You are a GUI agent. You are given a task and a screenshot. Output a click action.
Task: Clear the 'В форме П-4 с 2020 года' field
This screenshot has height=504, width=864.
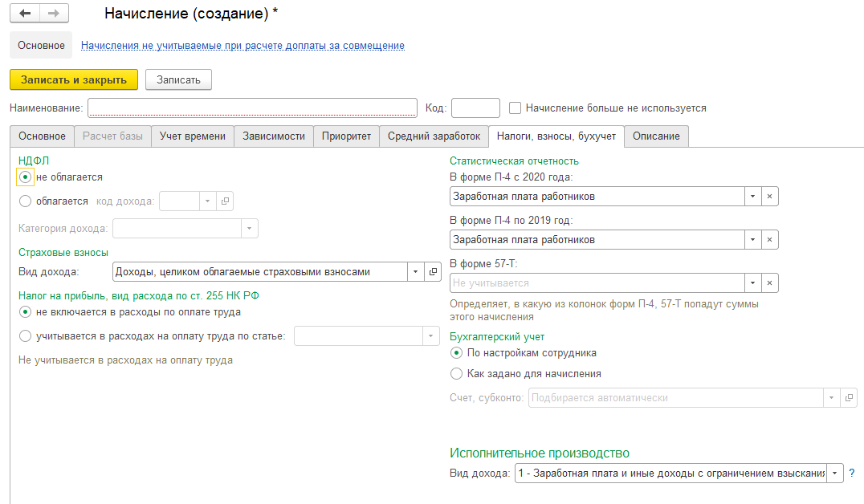[769, 197]
